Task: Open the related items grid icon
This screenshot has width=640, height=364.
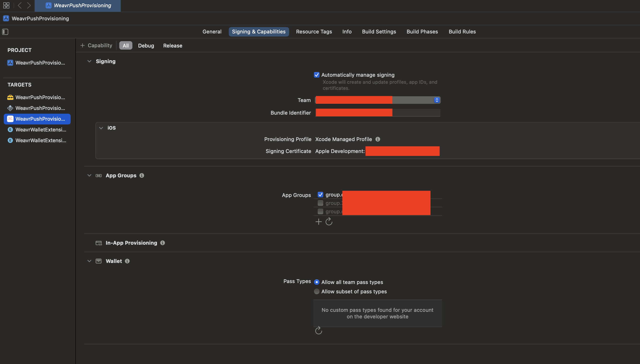Action: pos(6,5)
